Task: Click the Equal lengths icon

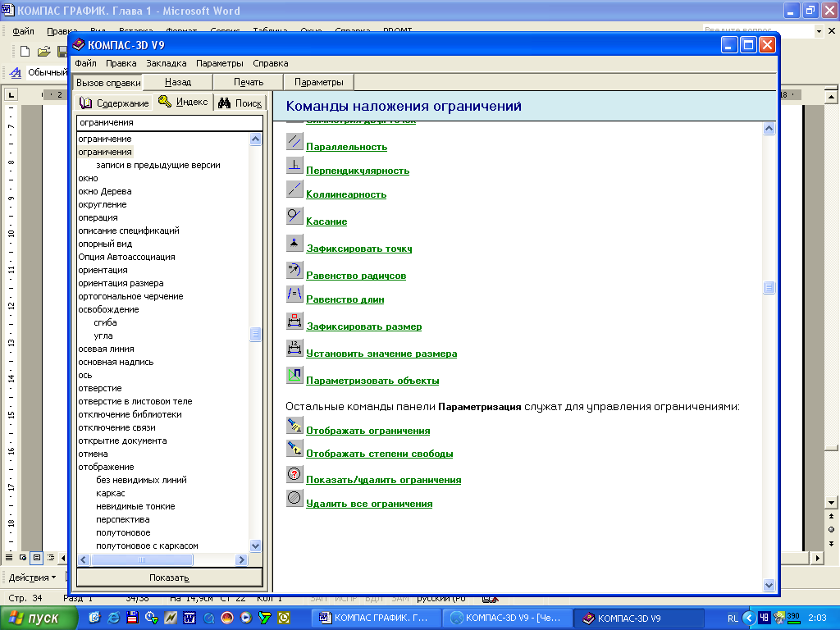Action: (x=294, y=294)
